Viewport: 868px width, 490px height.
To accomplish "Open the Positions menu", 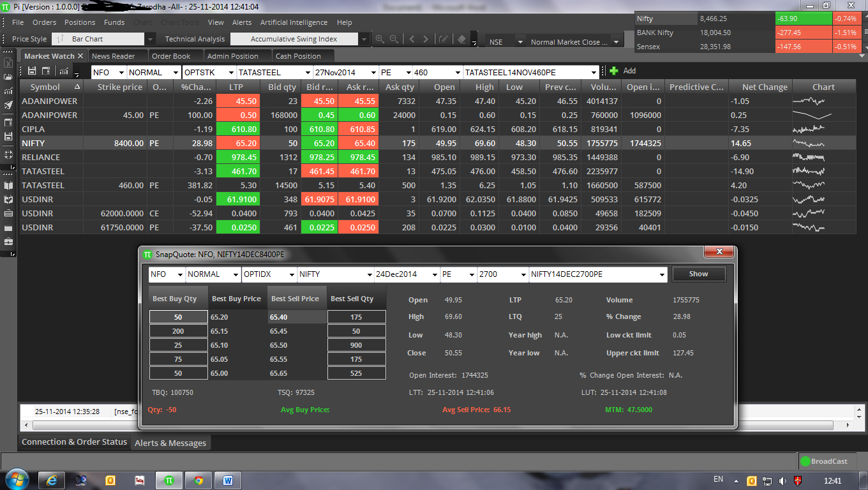I will 80,22.
